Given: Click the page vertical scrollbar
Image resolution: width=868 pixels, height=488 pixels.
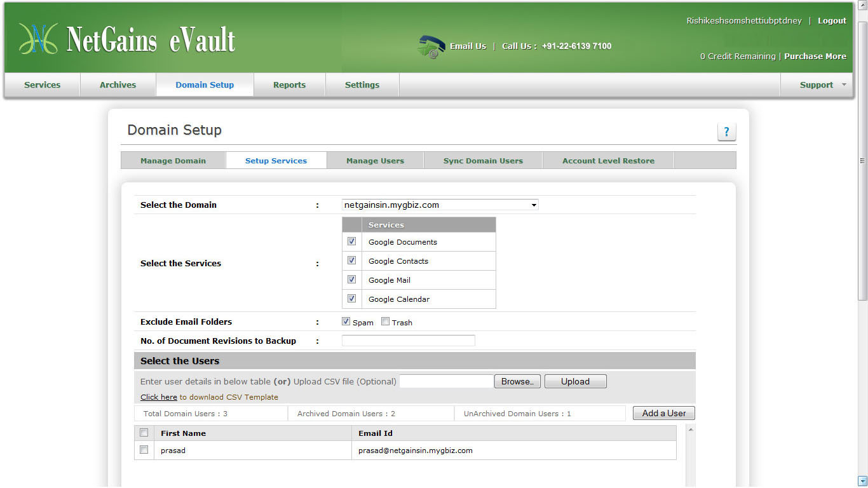Looking at the screenshot, I should [862, 161].
